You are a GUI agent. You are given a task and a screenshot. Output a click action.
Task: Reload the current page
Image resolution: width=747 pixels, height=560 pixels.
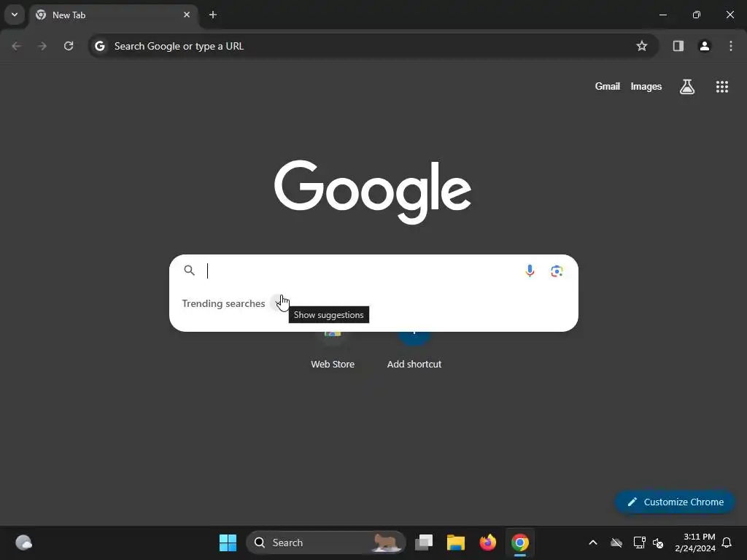69,46
